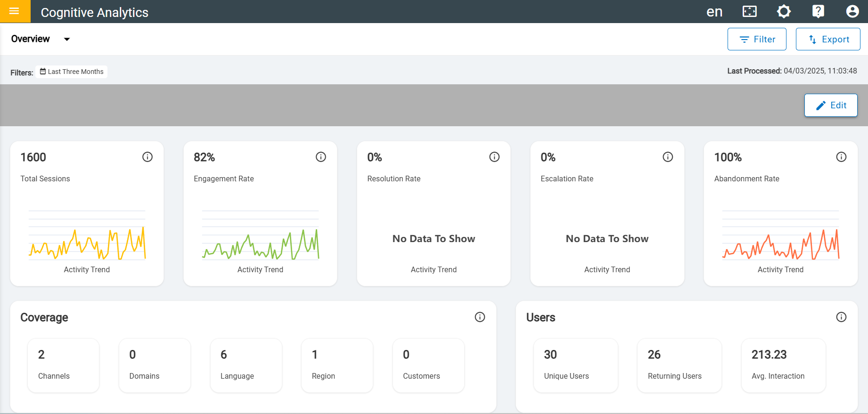Select the Domains coverage tile
Image resolution: width=868 pixels, height=414 pixels.
[x=155, y=365]
